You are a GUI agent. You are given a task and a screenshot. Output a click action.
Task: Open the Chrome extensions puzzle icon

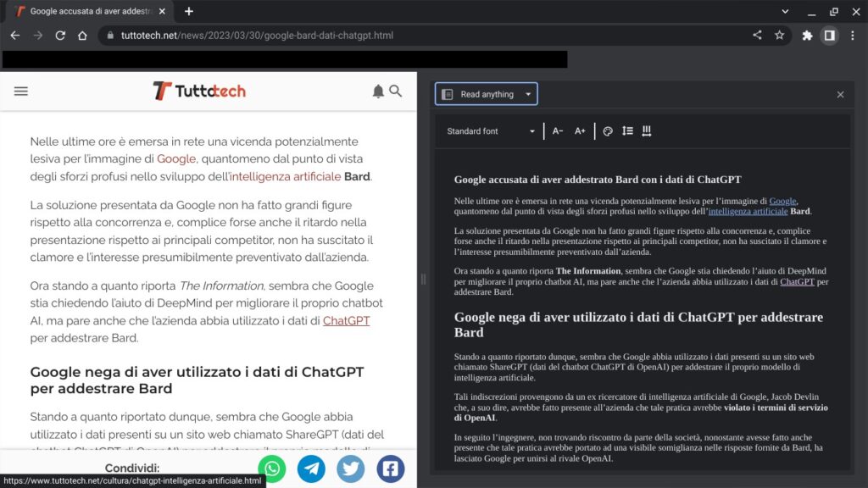[807, 36]
